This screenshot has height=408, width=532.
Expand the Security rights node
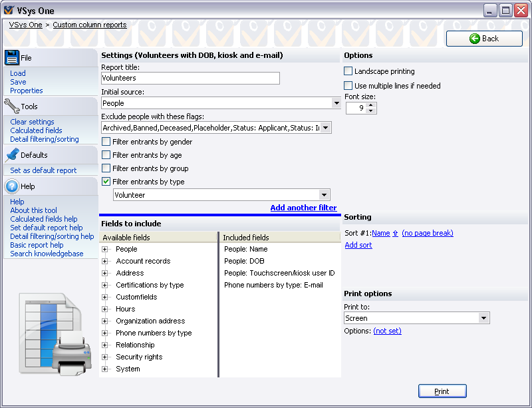[105, 357]
